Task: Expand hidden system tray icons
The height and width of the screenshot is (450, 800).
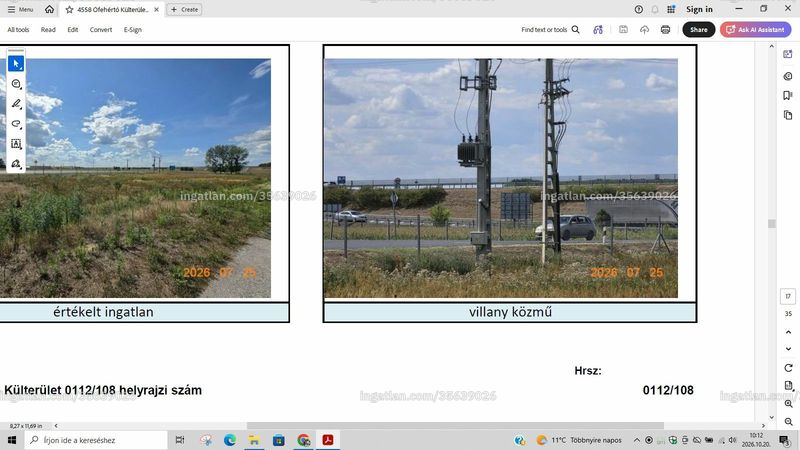Action: pos(637,440)
